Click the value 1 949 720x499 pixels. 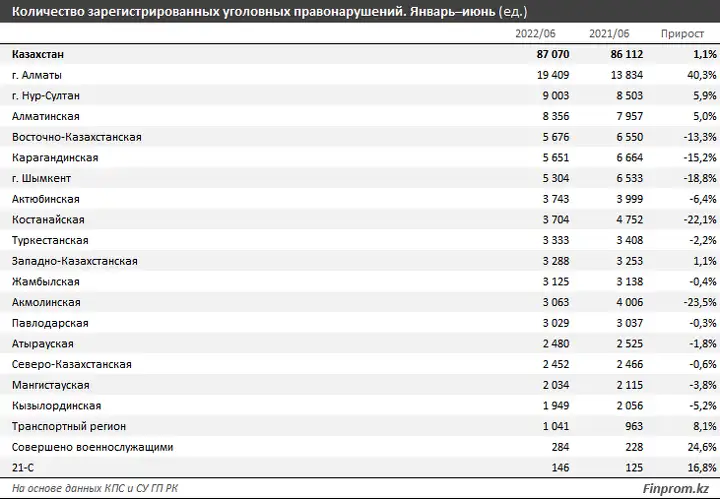[556, 405]
